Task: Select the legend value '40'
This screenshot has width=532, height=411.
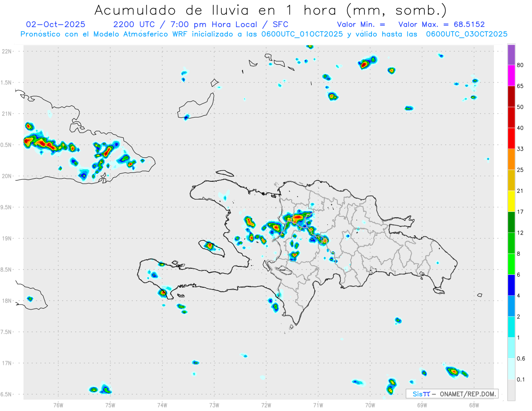Action: coord(520,128)
